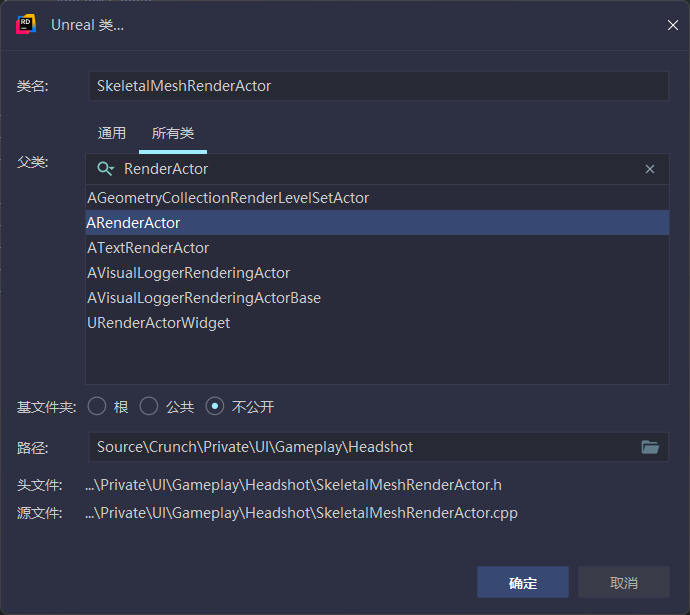Select AVisualLoggerRenderingActorBase in list
The height and width of the screenshot is (615, 690).
click(x=378, y=298)
